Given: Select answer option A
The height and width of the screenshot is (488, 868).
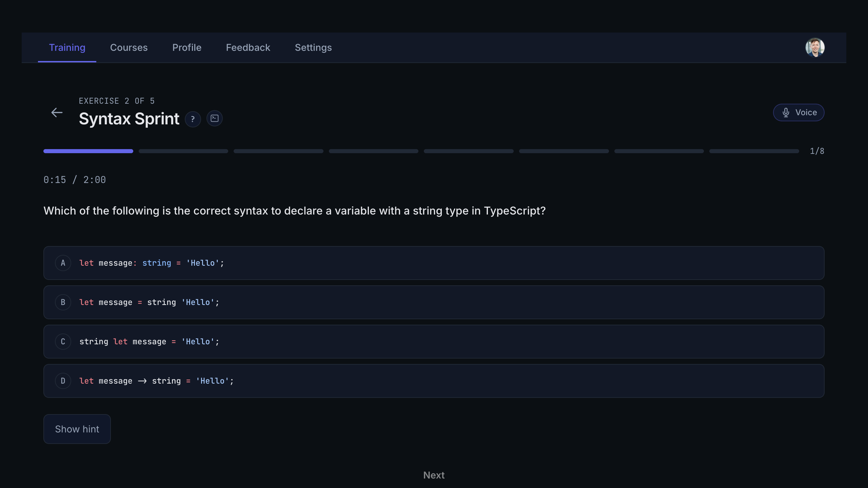Looking at the screenshot, I should tap(434, 263).
